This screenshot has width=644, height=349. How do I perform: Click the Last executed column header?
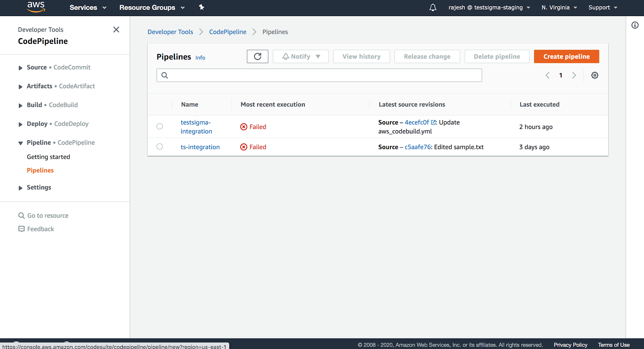tap(539, 104)
